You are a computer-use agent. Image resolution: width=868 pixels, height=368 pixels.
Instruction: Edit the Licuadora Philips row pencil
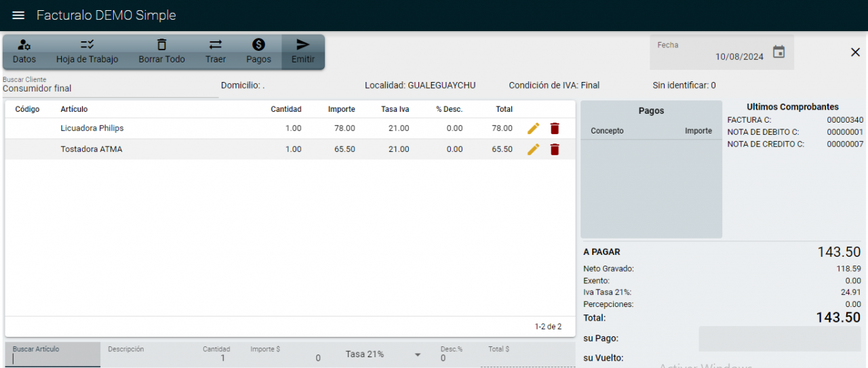(534, 128)
